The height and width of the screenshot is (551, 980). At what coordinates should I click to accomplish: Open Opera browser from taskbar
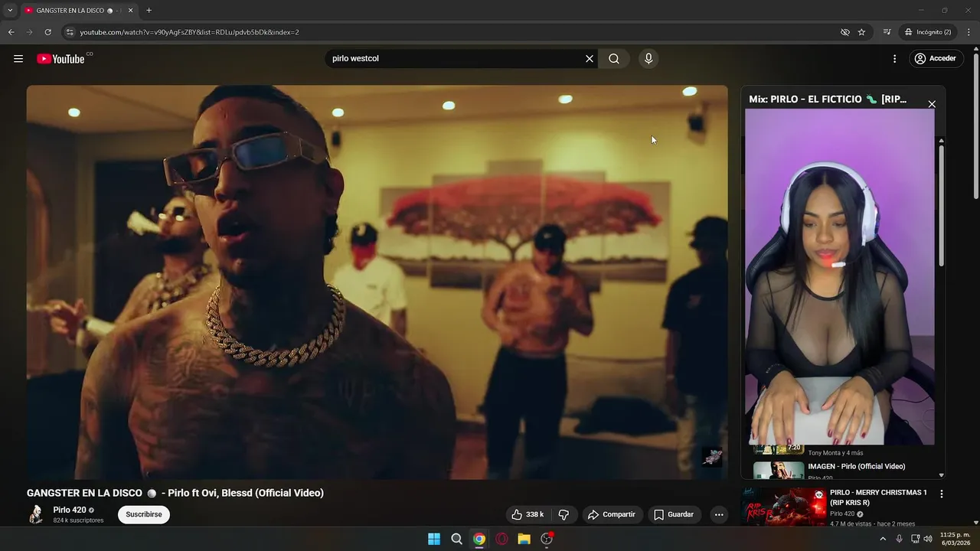(501, 539)
